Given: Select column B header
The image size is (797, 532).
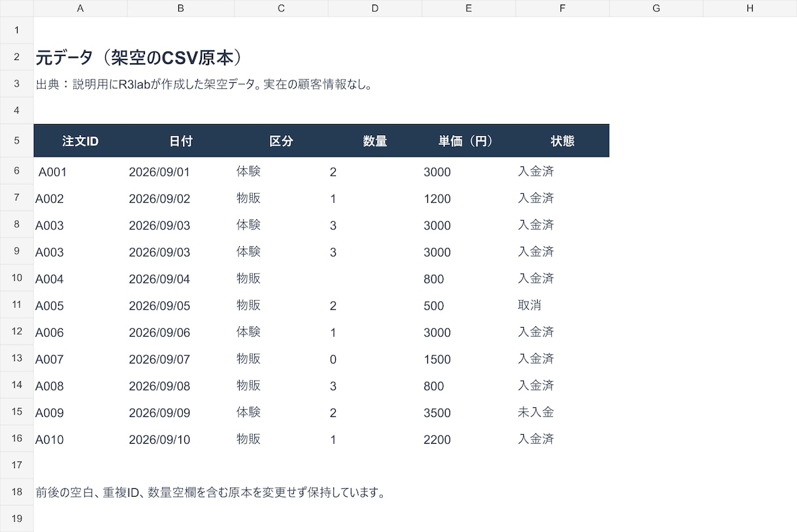Looking at the screenshot, I should point(181,8).
